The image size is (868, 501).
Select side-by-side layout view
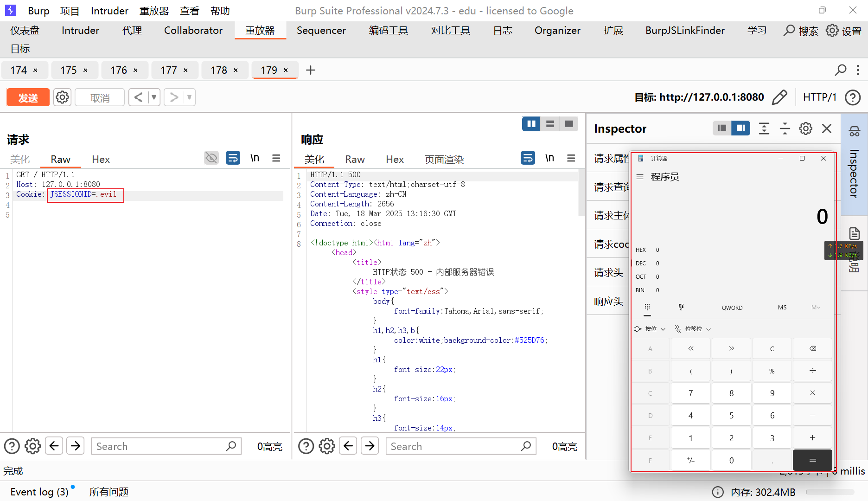531,124
